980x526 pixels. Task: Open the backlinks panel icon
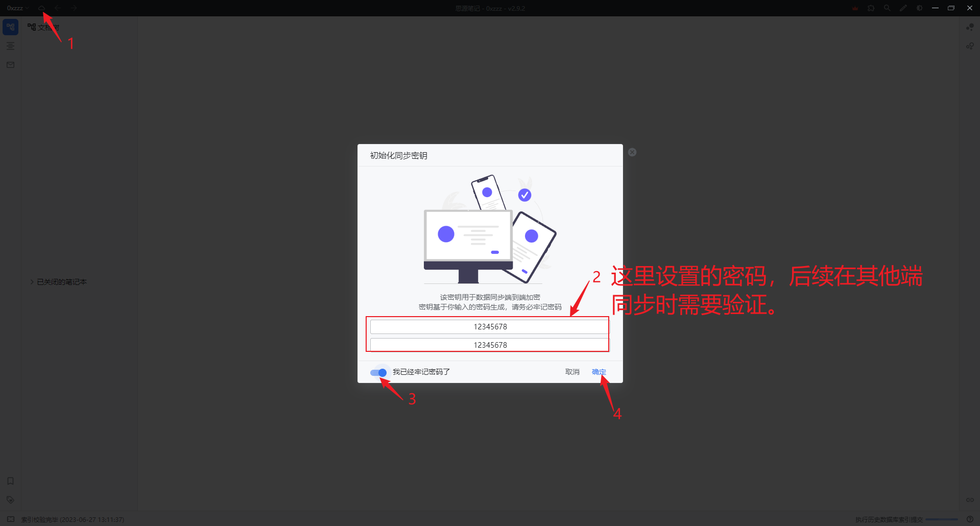[x=970, y=500]
